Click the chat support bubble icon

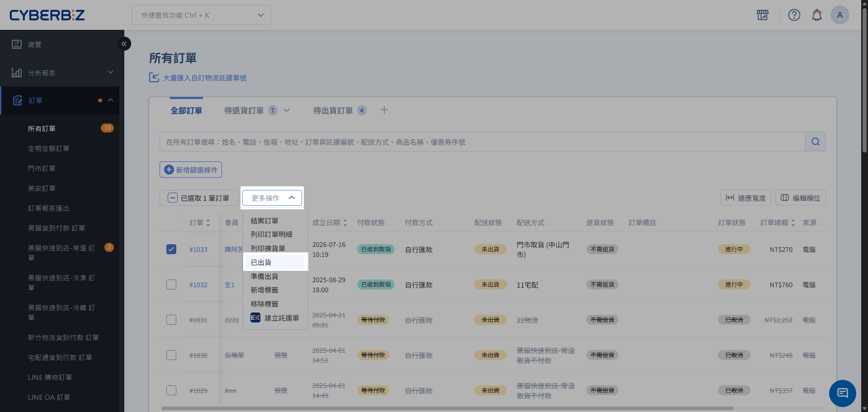pos(843,393)
